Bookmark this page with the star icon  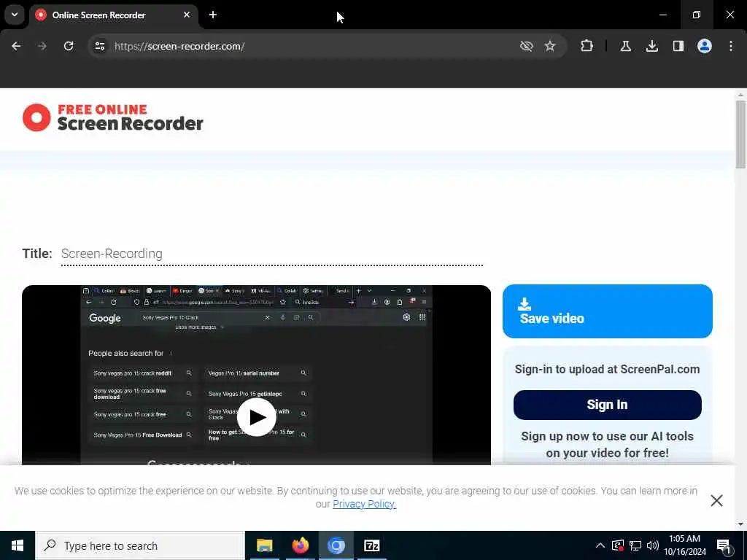(550, 46)
